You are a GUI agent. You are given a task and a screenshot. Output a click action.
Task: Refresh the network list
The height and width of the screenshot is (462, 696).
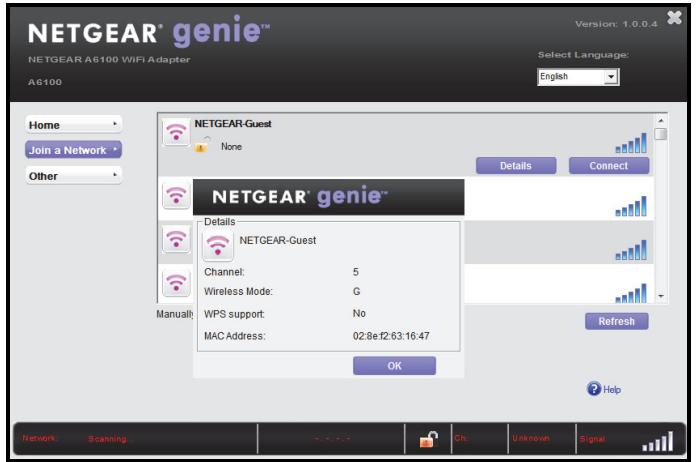pos(617,321)
